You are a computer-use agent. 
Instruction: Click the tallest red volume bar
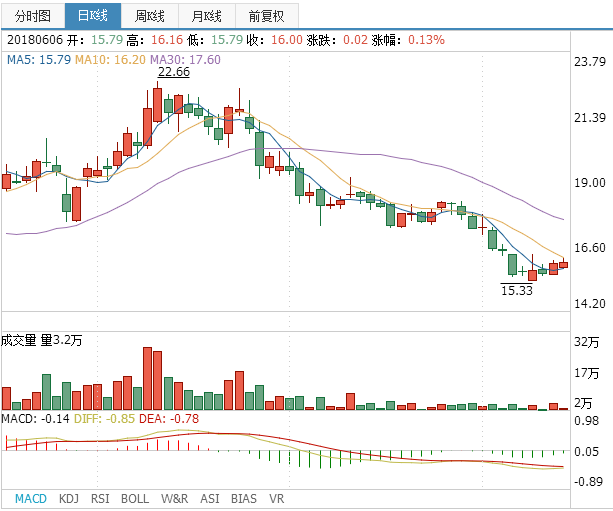click(147, 378)
